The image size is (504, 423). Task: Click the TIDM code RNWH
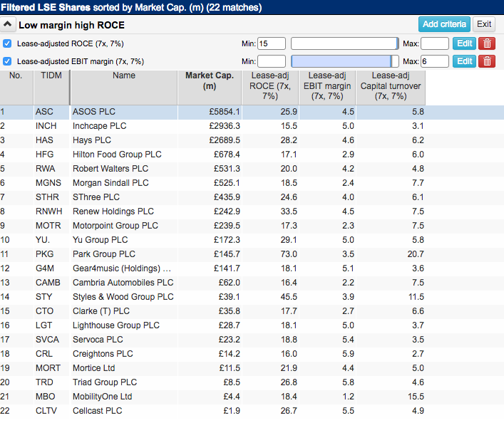(49, 211)
